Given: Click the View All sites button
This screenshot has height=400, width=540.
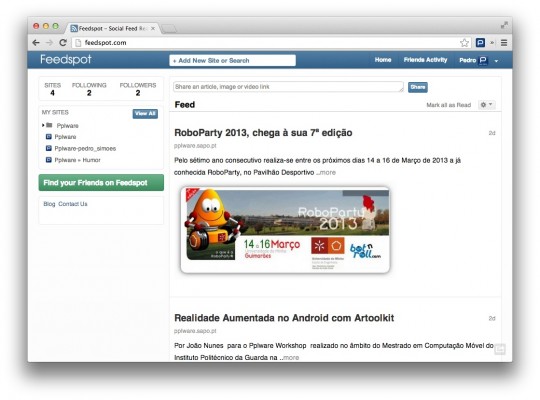Looking at the screenshot, I should point(145,114).
